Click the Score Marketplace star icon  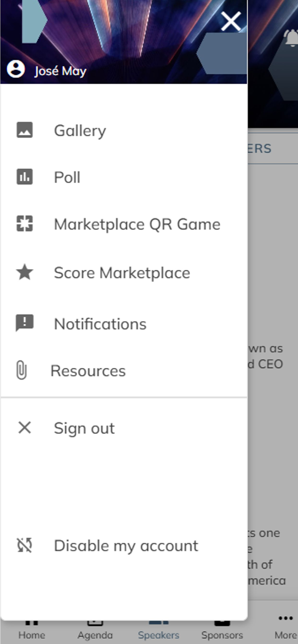pyautogui.click(x=25, y=272)
